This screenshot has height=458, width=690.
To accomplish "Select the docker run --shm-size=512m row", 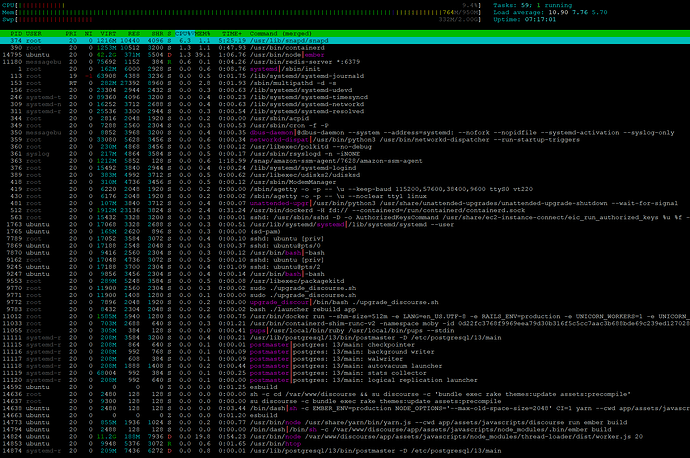I will (345, 316).
